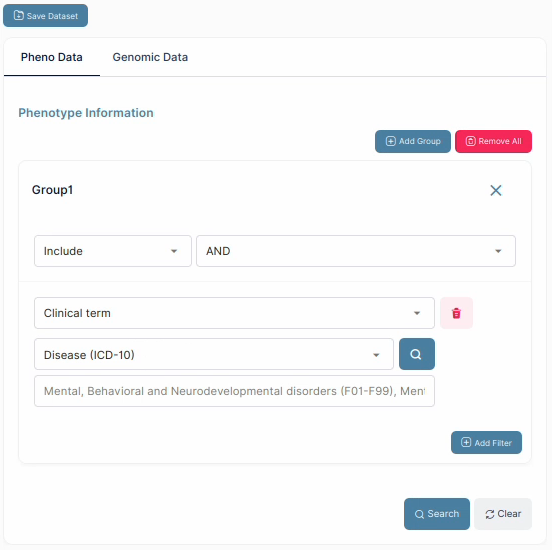Screen dimensions: 552x550
Task: Open the Clinical term dropdown
Action: tap(234, 313)
